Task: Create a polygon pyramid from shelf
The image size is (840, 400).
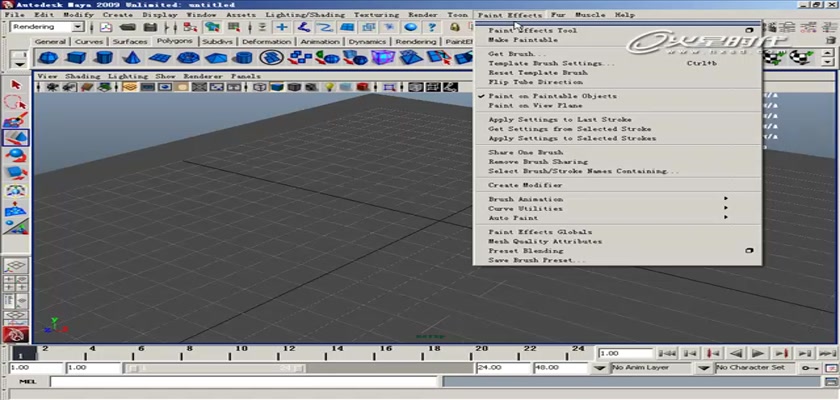Action: (216, 57)
